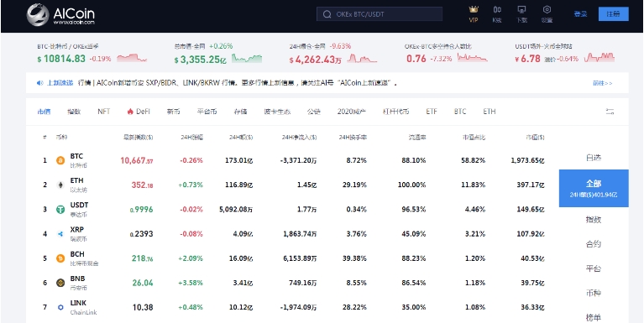644x323 pixels.
Task: Open the LINK ChainLink row name
Action: 83,307
